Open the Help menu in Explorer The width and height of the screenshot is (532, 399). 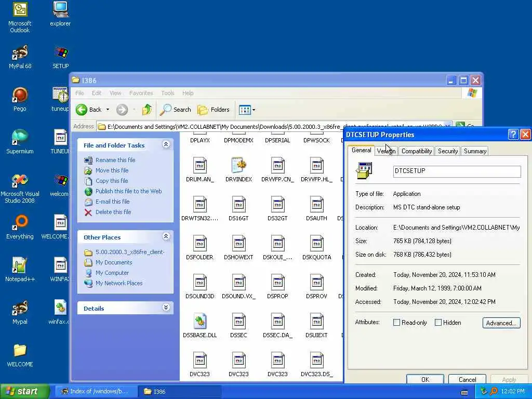tap(188, 93)
